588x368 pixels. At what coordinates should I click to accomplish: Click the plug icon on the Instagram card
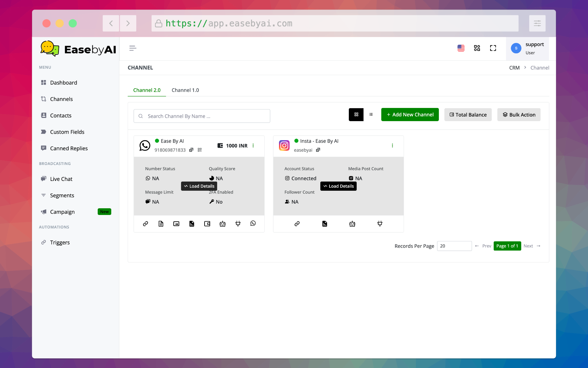pos(380,224)
